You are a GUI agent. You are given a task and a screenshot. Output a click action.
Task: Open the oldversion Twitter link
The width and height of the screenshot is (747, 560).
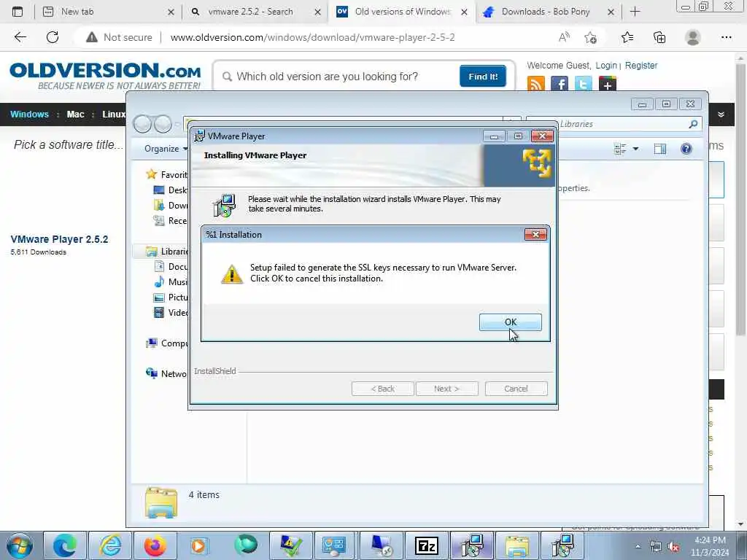tap(583, 85)
